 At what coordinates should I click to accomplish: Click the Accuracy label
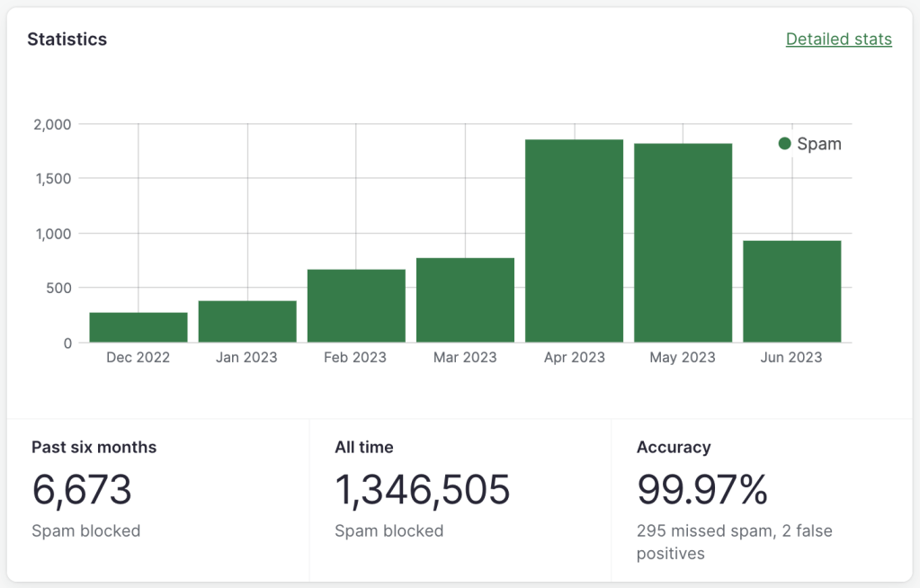pyautogui.click(x=674, y=447)
